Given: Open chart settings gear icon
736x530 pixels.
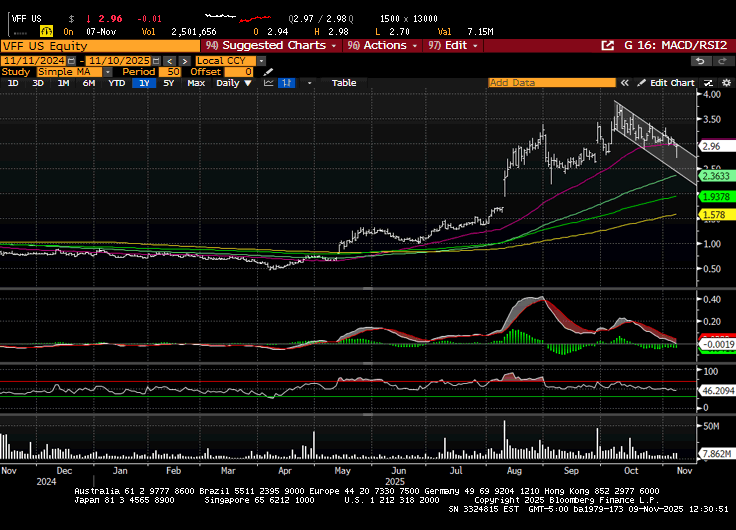Looking at the screenshot, I should pos(726,83).
